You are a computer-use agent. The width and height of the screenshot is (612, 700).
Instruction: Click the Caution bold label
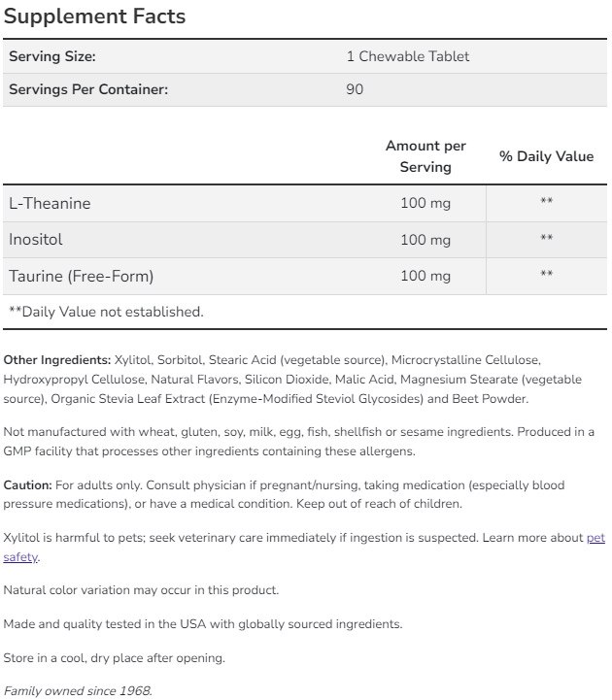click(x=27, y=484)
